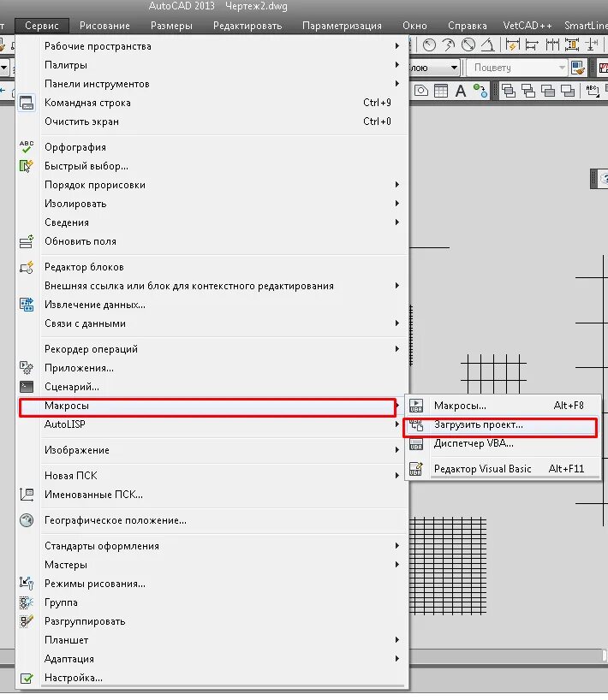The image size is (608, 700).
Task: Click the Dimension Break icon
Action: tap(592, 45)
